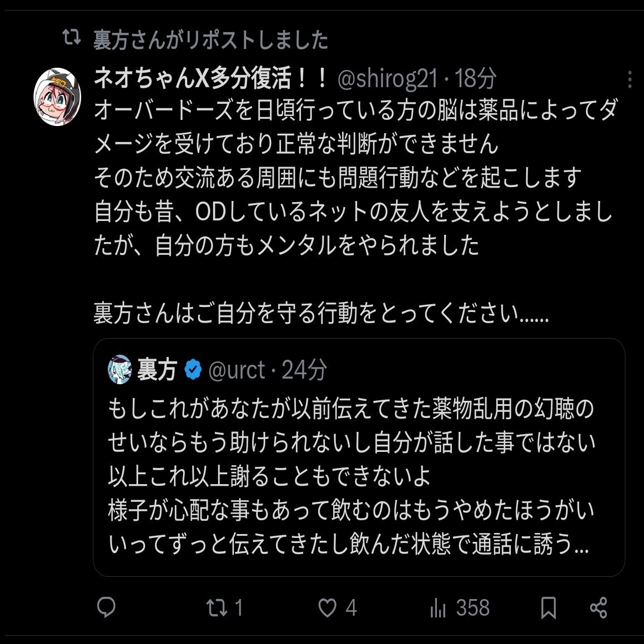Open the quoted author name 裏方
Viewport: 644px width, 644px height.
click(x=157, y=370)
